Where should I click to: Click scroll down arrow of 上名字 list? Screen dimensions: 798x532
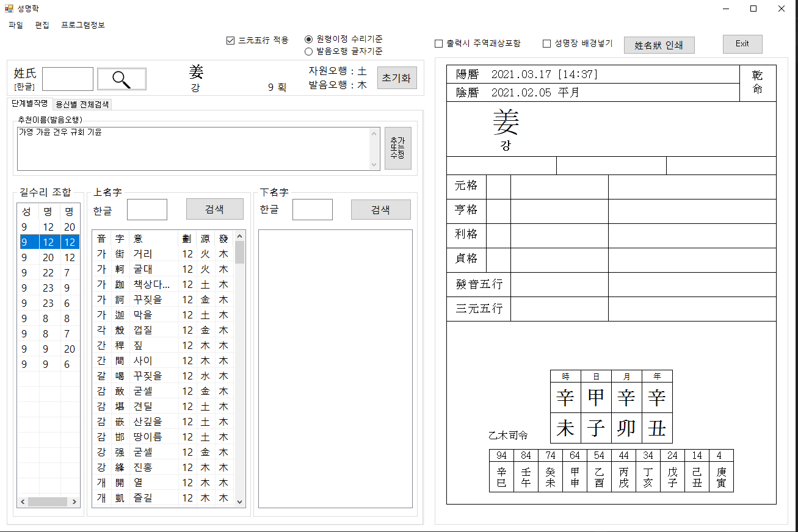(240, 501)
